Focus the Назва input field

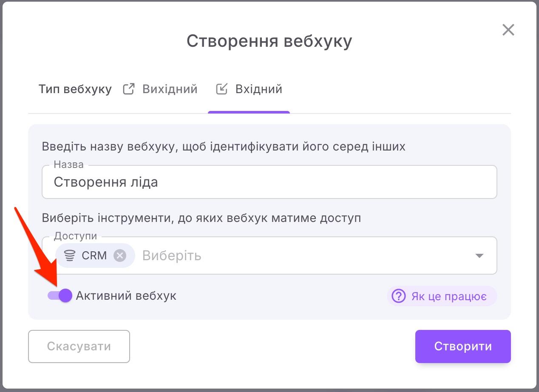coord(269,182)
